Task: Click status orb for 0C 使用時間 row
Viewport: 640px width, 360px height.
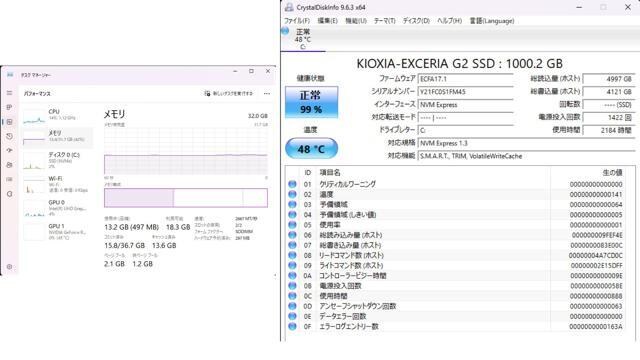Action: [292, 296]
